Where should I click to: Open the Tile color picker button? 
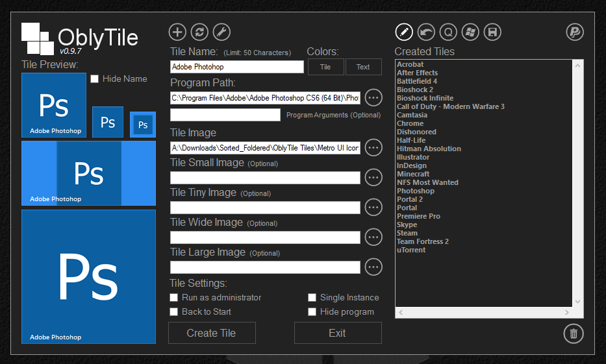pyautogui.click(x=326, y=67)
